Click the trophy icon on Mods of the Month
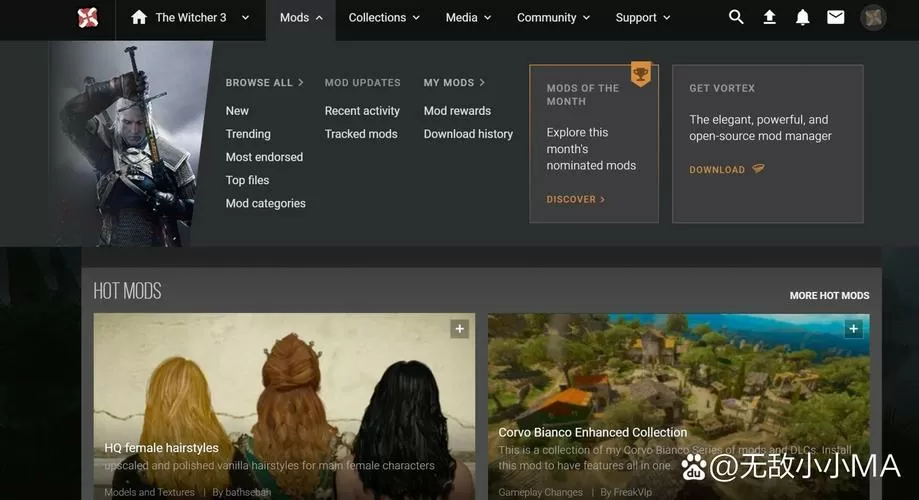The height and width of the screenshot is (500, 919). click(x=641, y=74)
